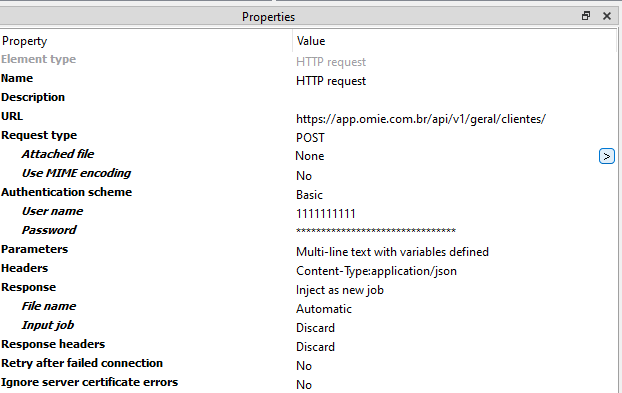This screenshot has width=622, height=393.
Task: Open the Attached file variable picker arrow button
Action: click(607, 156)
